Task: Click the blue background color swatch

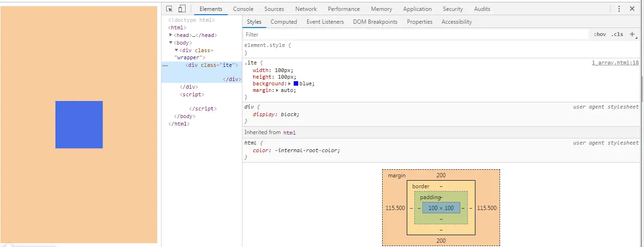Action: (x=296, y=83)
